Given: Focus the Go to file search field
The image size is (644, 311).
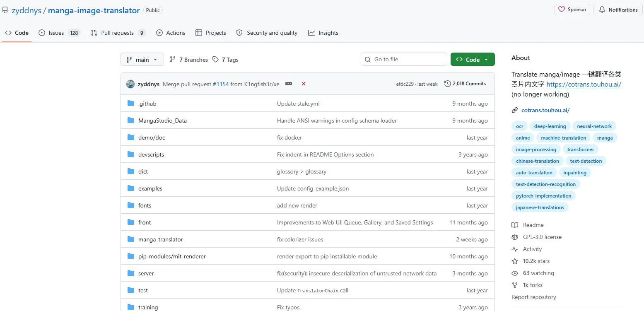Looking at the screenshot, I should tap(404, 60).
